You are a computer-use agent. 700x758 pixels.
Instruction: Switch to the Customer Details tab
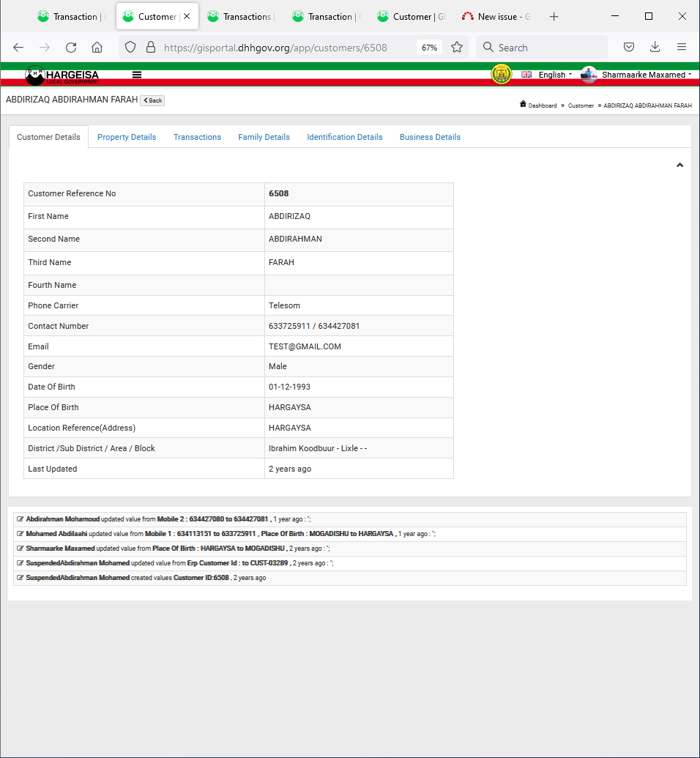(48, 137)
